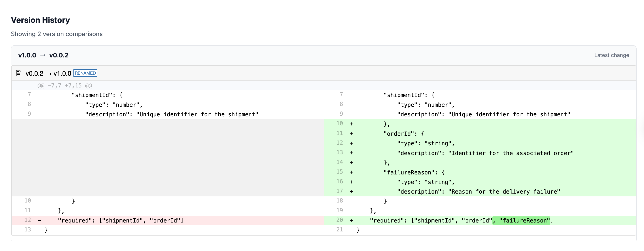Toggle the removed required line selection
Screen dimensions: 644x251
(x=120, y=220)
